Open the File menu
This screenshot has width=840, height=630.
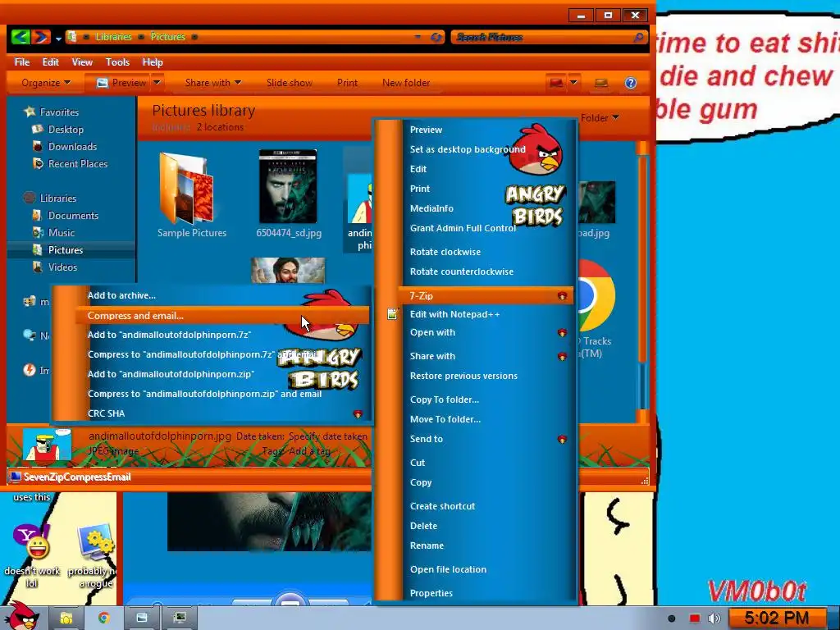22,62
